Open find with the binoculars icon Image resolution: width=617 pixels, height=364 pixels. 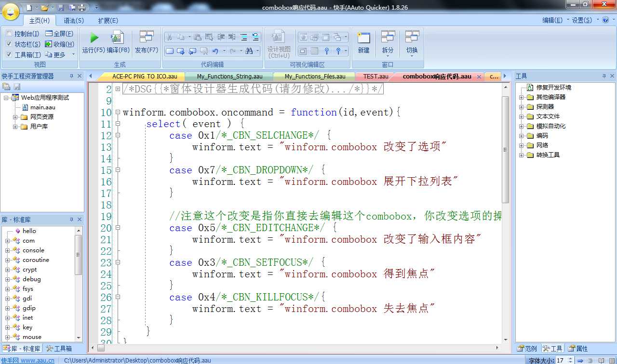(x=249, y=51)
